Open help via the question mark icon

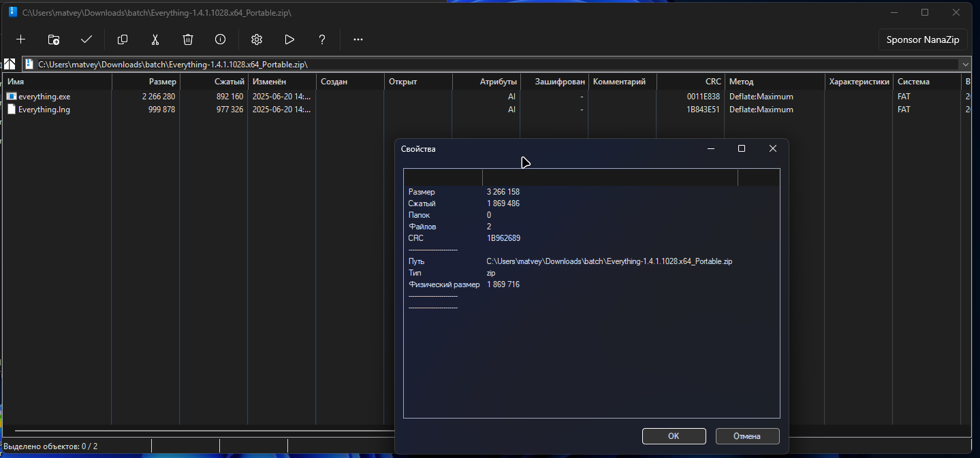tap(322, 39)
